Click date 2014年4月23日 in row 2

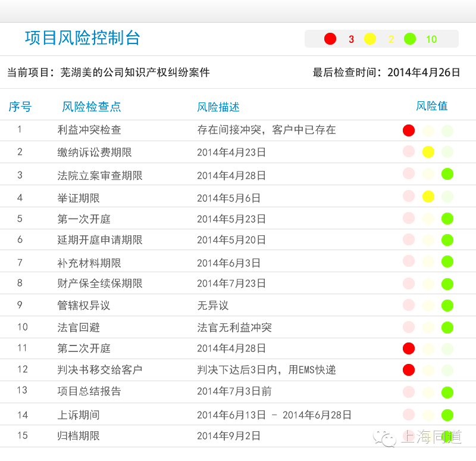(x=231, y=152)
